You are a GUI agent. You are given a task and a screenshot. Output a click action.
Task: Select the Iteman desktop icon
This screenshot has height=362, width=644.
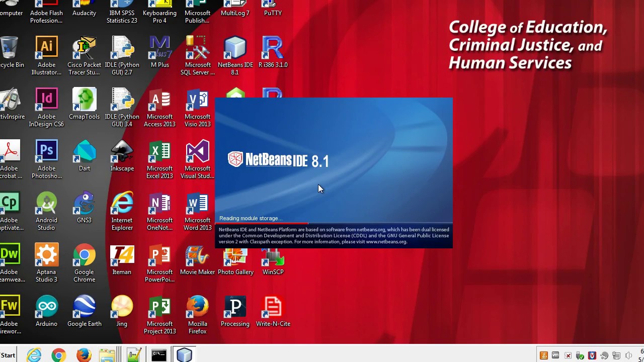coord(122,260)
